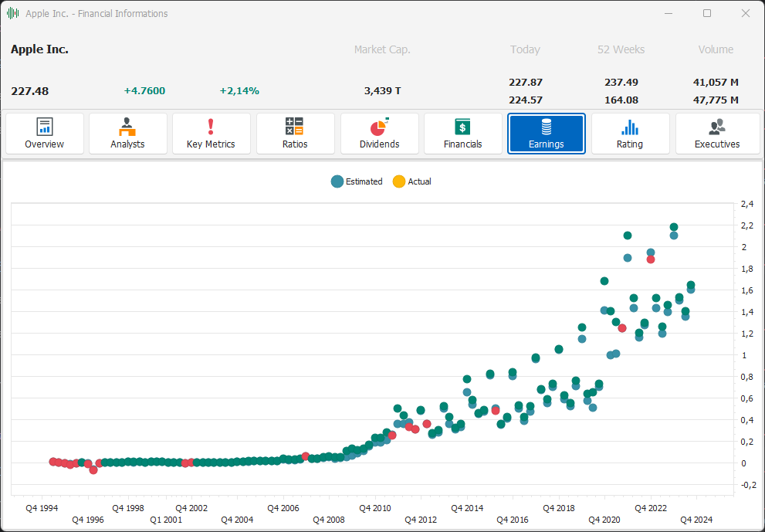The image size is (765, 532).
Task: Click the Q1 2001 axis label
Action: coord(166,520)
